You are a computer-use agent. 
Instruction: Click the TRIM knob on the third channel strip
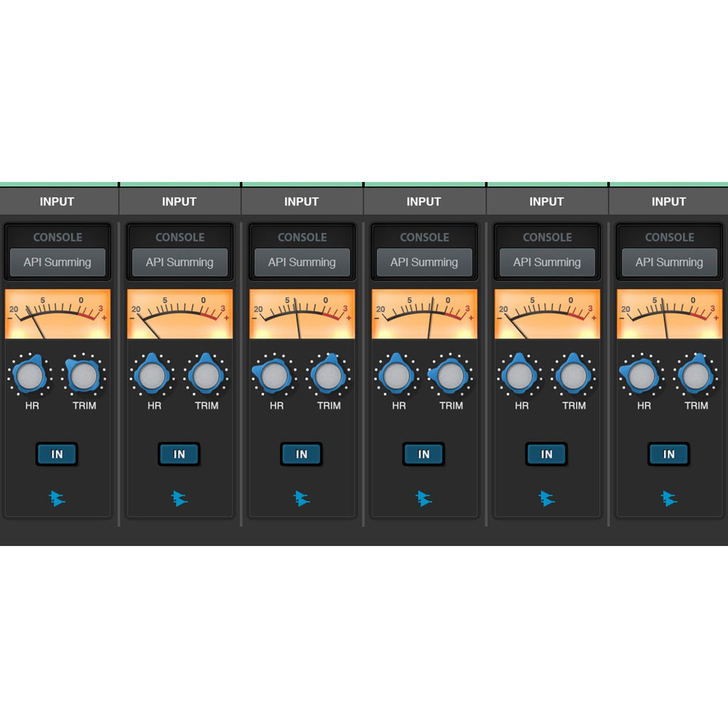(328, 375)
